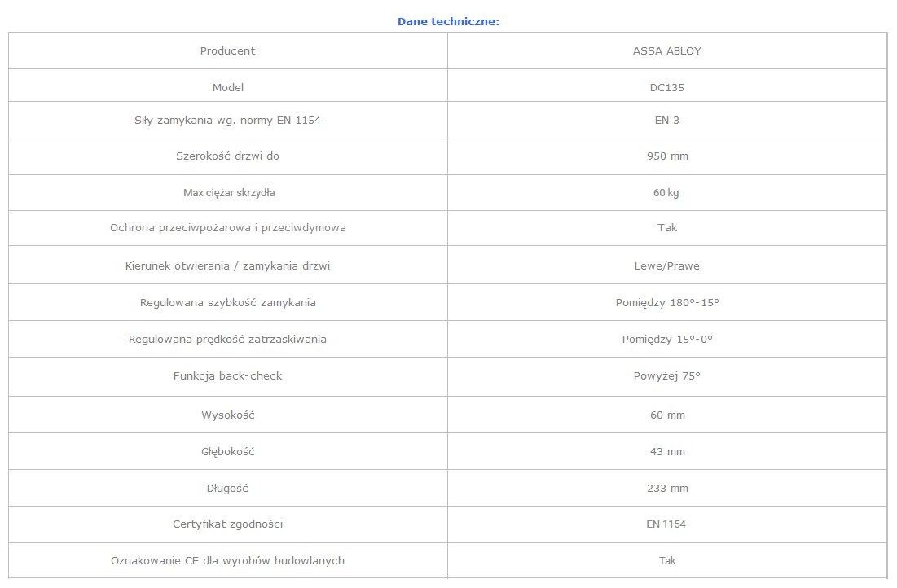The width and height of the screenshot is (897, 588).
Task: Select the '950 mm' value
Action: (x=666, y=156)
